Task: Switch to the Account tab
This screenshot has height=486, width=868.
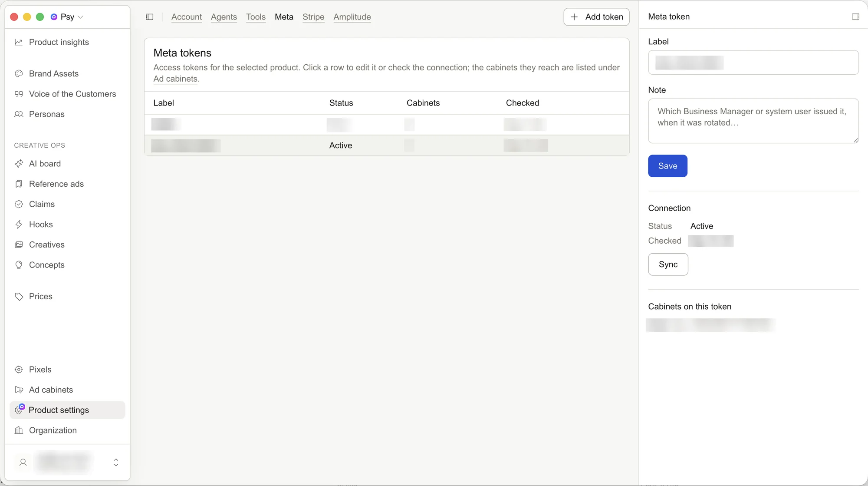Action: 187,17
